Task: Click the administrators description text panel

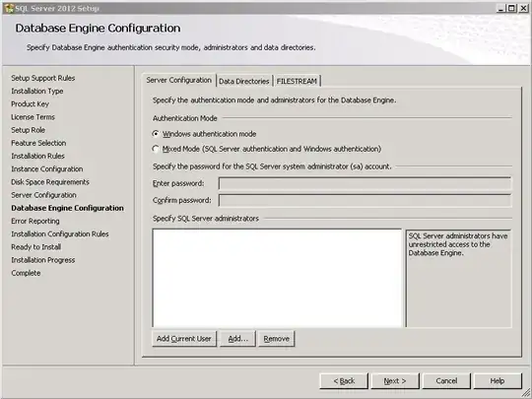Action: [459, 278]
